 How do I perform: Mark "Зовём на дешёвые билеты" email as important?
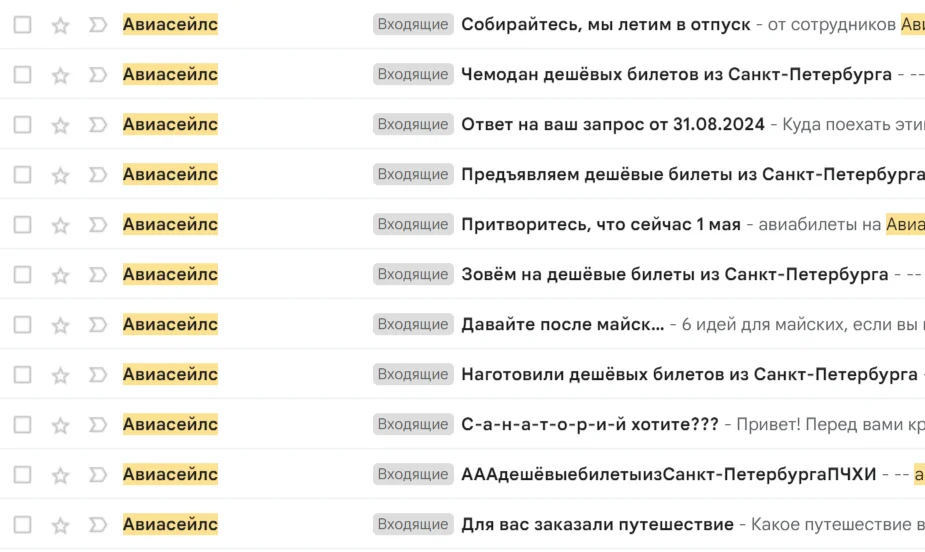(97, 275)
